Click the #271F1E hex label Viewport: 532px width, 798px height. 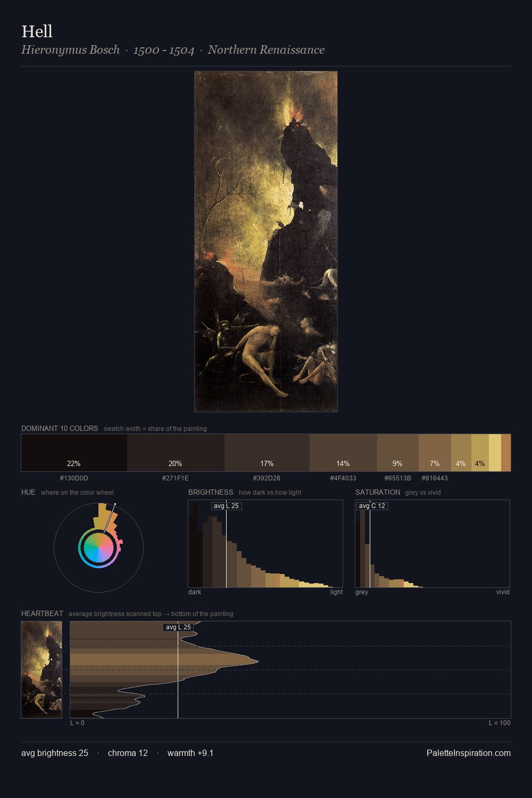[x=176, y=478]
